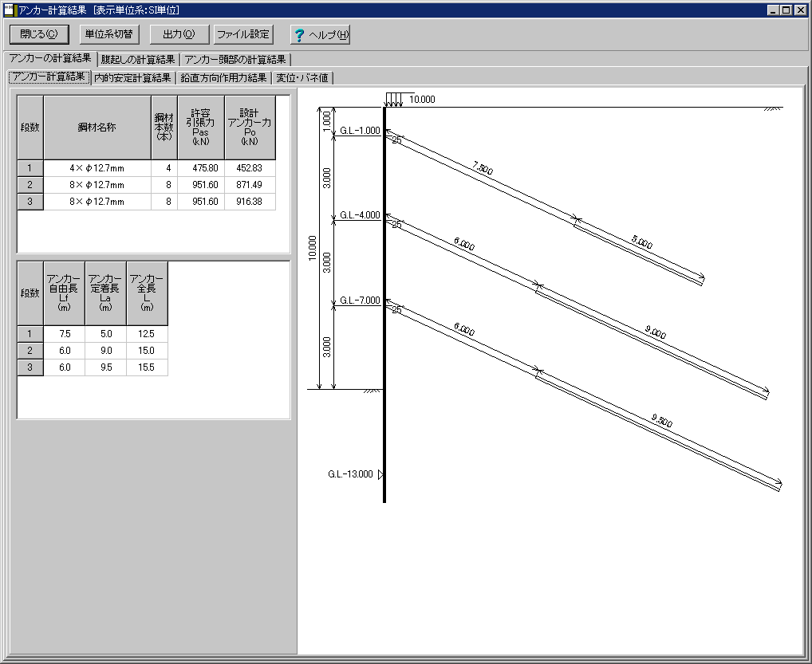Click the 鋼材名称 column header
Viewport: 812px width, 664px height.
tap(97, 128)
